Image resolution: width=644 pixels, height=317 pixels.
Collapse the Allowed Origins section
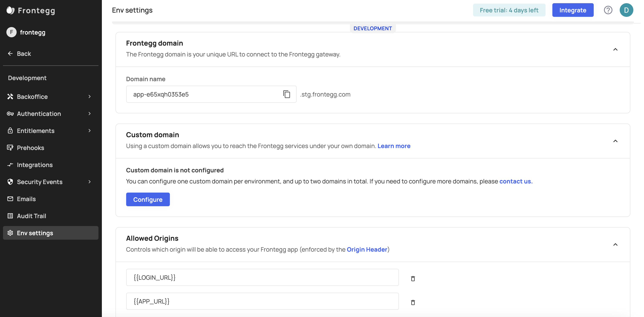(615, 245)
